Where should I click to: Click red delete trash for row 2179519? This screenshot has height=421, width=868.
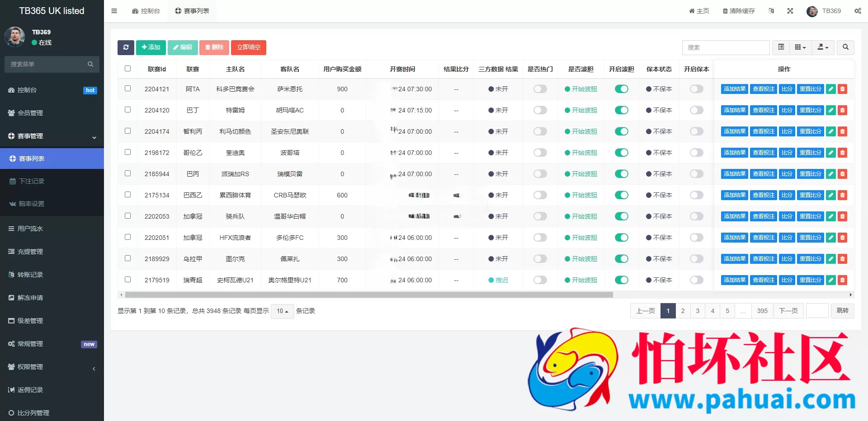click(842, 280)
